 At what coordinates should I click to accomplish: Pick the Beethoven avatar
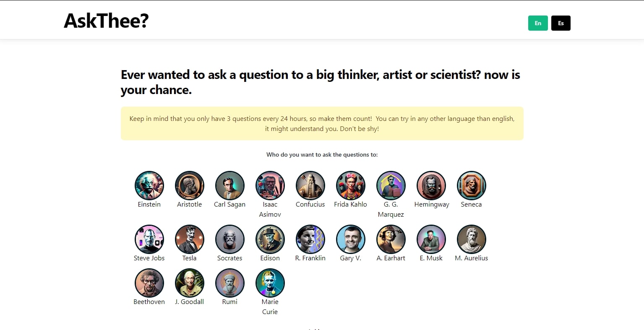point(149,283)
